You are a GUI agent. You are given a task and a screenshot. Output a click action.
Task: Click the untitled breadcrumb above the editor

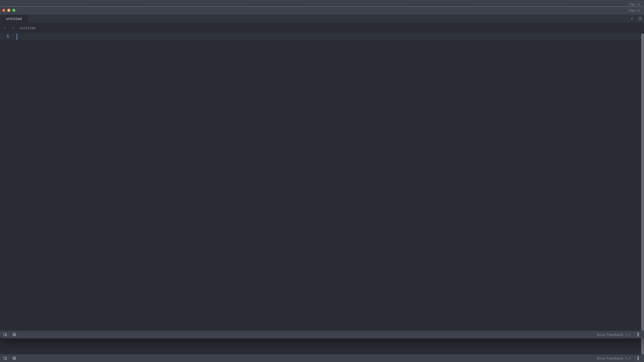[x=28, y=28]
